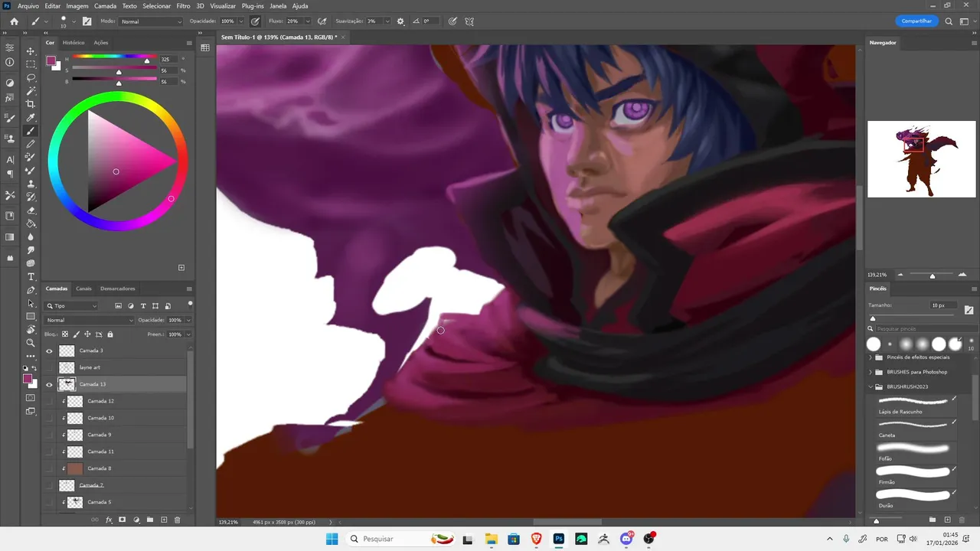The width and height of the screenshot is (980, 551).
Task: Toggle airbrush build-up icon
Action: click(x=322, y=21)
